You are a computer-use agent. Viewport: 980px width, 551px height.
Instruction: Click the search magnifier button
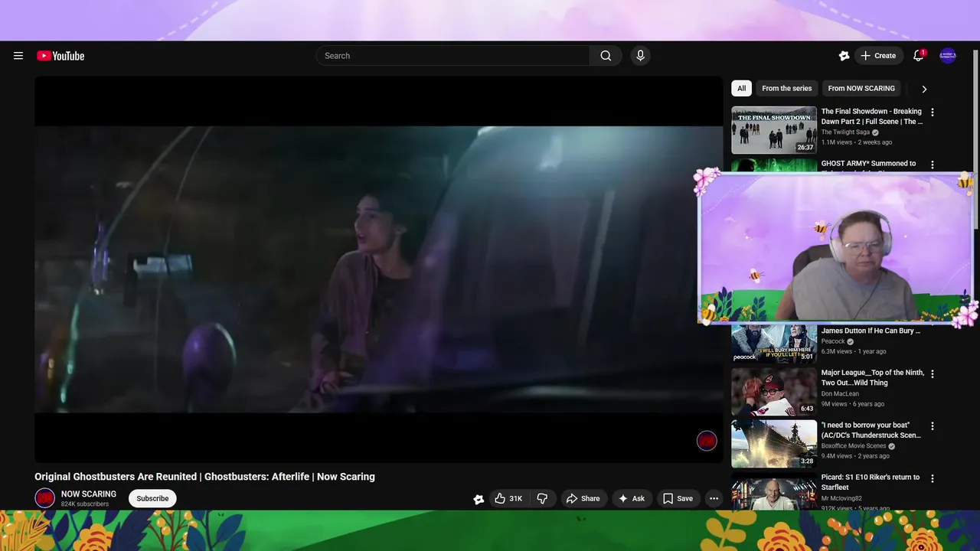tap(606, 56)
